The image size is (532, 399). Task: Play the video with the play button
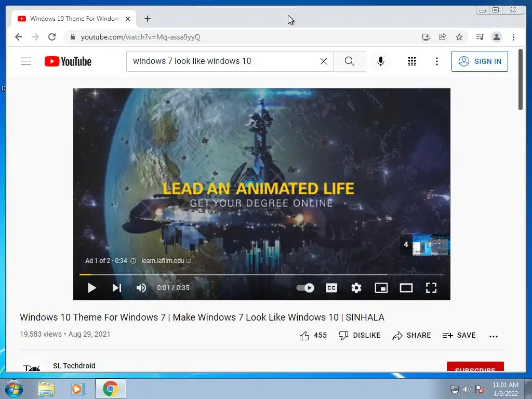pos(91,288)
